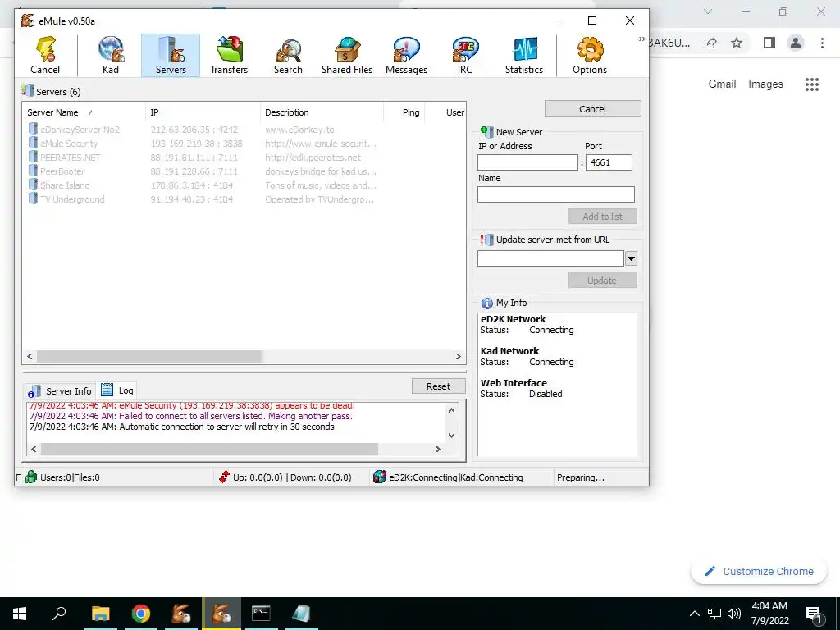Open the Windows Start menu

click(20, 614)
